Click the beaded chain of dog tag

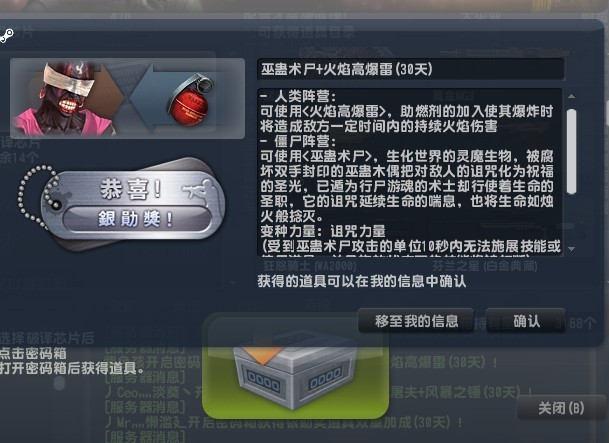click(x=37, y=196)
